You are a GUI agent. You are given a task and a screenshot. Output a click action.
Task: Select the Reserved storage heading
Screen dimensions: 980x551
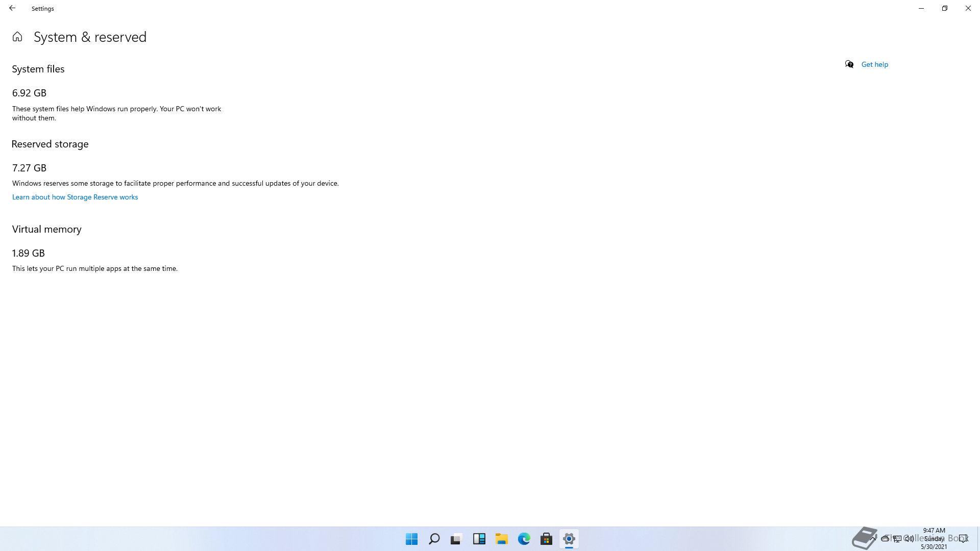click(x=50, y=144)
